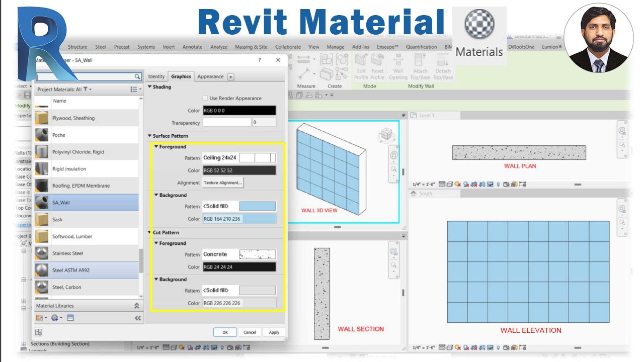The image size is (644, 362).
Task: Click the Texture Alignment... button
Action: (x=223, y=183)
